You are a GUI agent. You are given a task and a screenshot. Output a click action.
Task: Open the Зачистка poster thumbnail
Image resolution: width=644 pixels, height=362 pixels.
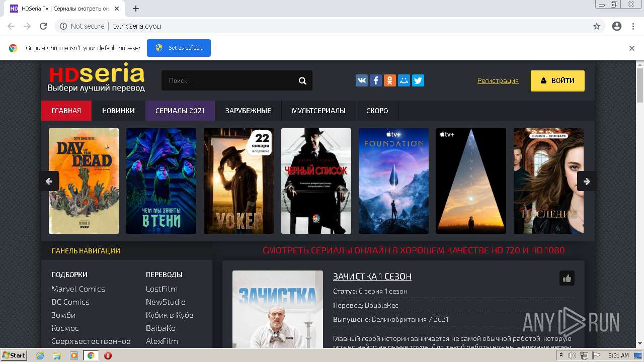click(x=278, y=309)
